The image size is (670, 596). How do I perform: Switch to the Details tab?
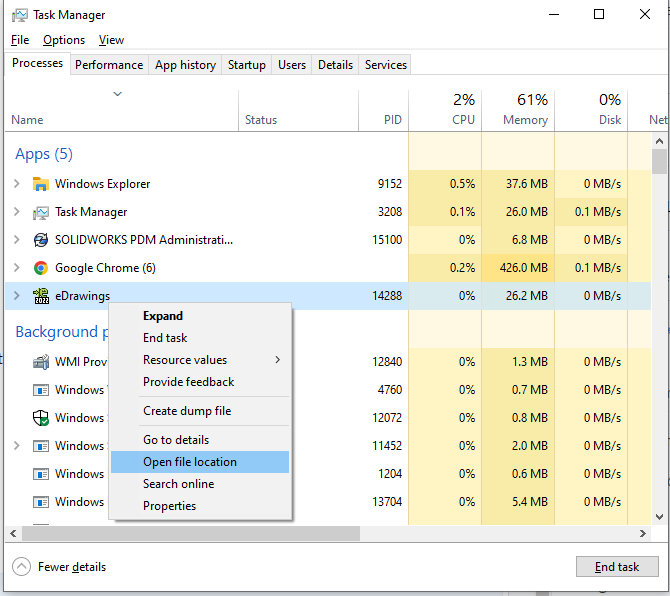point(335,65)
